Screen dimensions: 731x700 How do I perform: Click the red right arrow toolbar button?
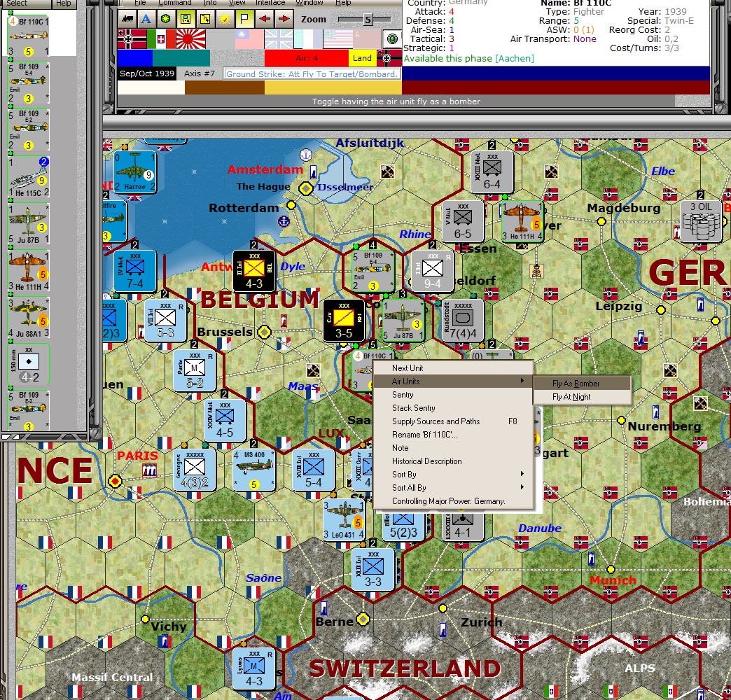coord(284,19)
